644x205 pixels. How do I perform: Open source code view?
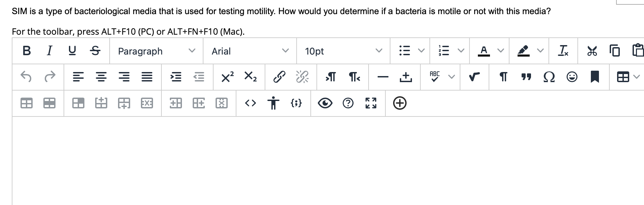251,103
